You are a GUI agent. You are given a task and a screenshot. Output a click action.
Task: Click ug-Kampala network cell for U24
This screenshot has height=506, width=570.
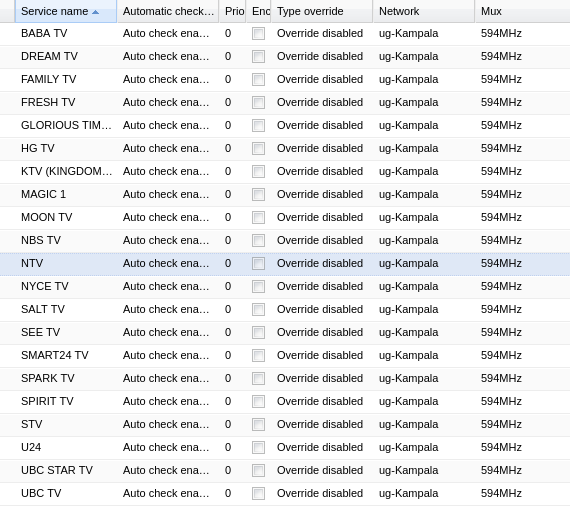pos(409,447)
